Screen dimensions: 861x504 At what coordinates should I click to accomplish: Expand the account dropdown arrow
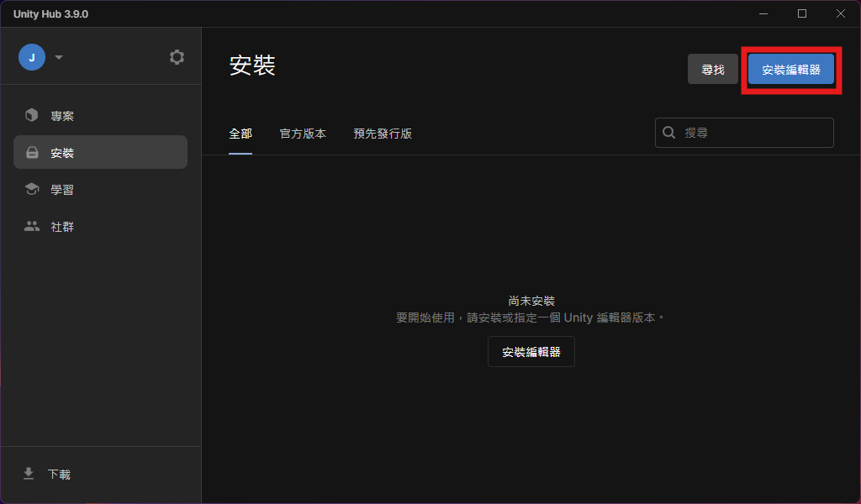(59, 57)
